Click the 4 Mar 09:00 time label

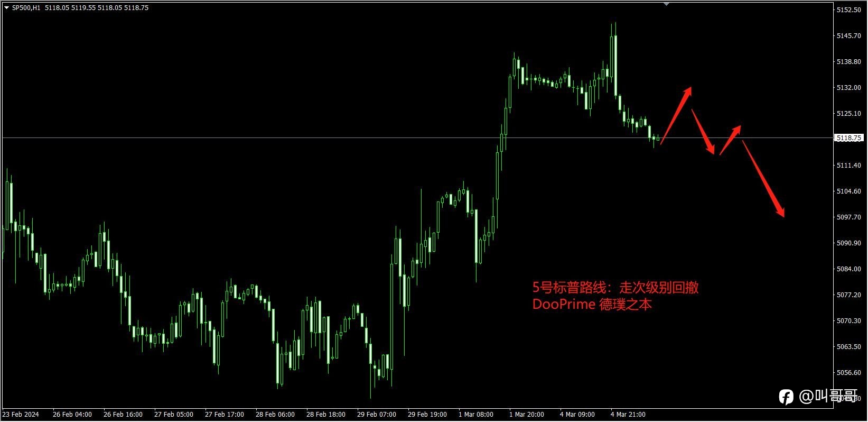point(577,415)
